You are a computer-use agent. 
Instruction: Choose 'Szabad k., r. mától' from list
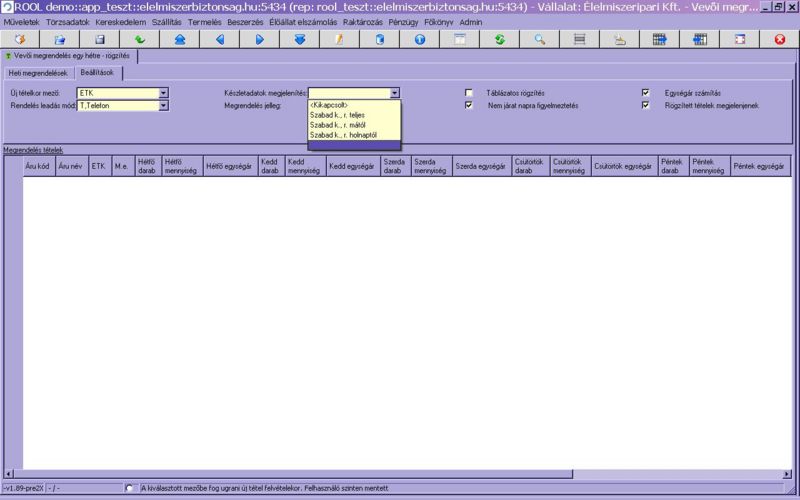tap(338, 125)
